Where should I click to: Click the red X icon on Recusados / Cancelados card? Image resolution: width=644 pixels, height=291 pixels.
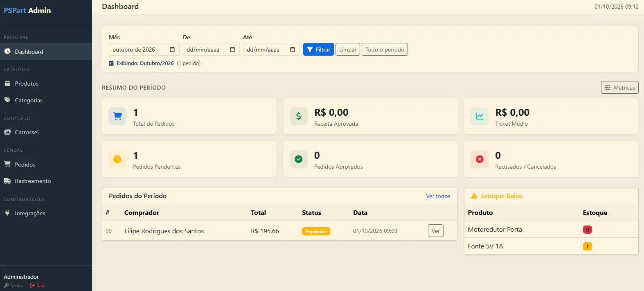[x=480, y=159]
